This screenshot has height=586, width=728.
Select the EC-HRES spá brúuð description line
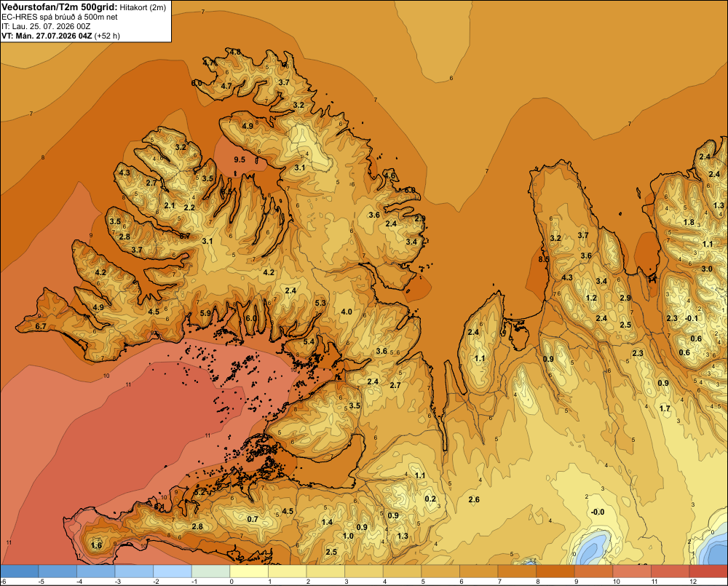[60, 17]
